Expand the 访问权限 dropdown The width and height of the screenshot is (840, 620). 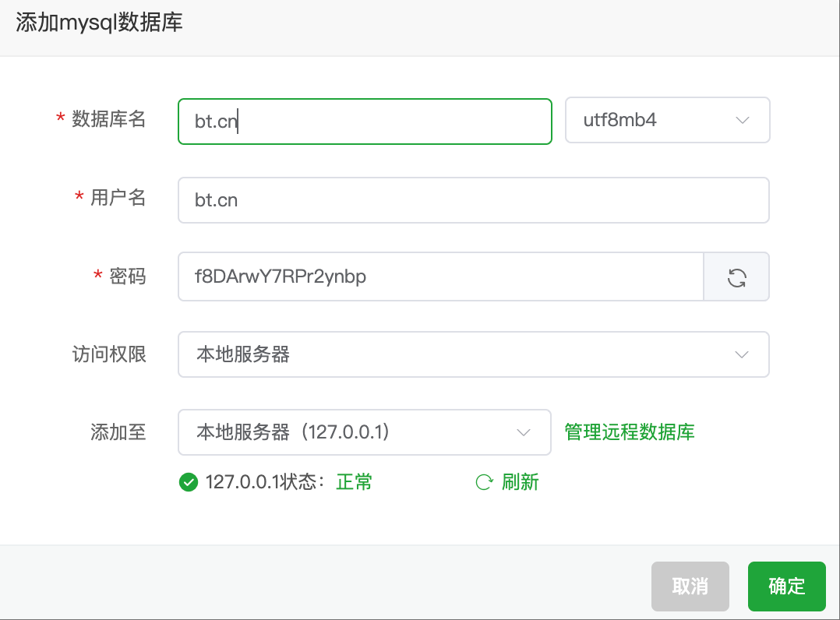[473, 354]
